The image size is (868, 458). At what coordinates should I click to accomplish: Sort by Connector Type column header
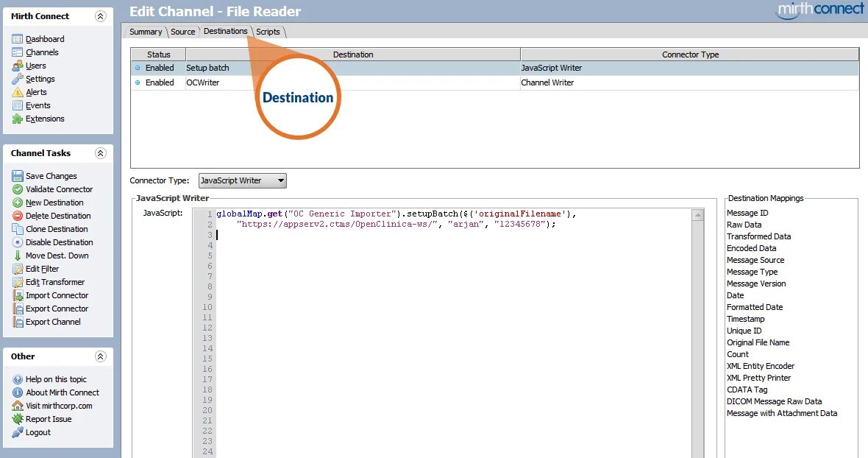point(690,54)
